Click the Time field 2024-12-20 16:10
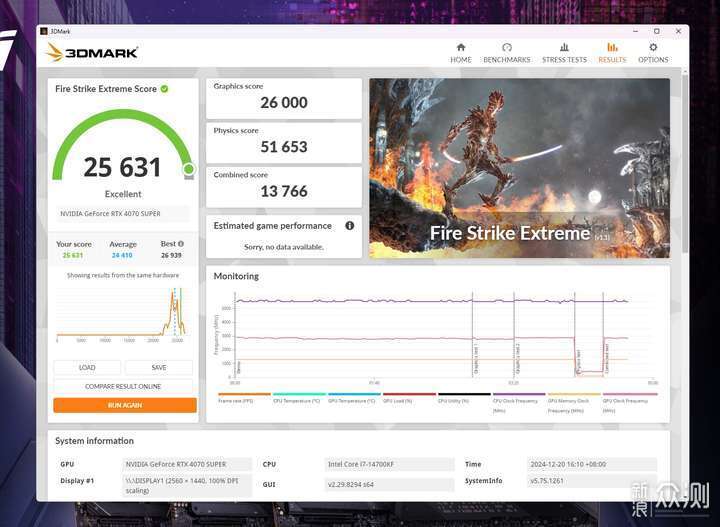The height and width of the screenshot is (527, 720). (592, 464)
